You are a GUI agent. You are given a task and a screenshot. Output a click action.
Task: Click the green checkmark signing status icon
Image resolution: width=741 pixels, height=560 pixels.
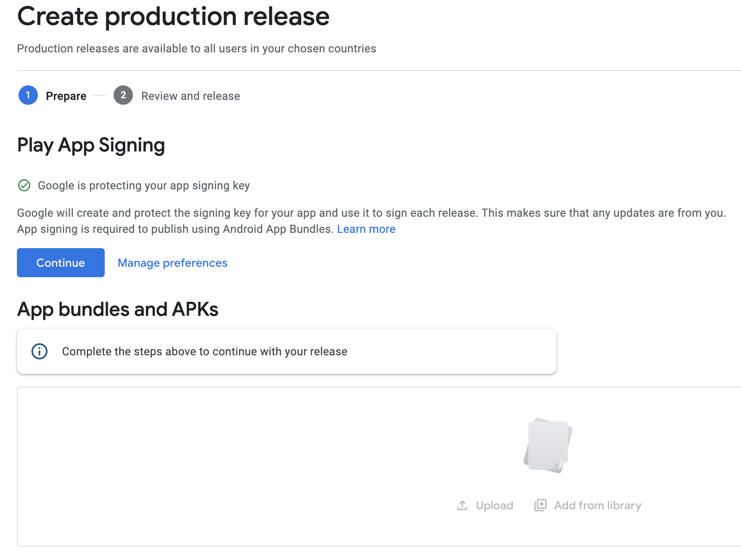coord(24,185)
